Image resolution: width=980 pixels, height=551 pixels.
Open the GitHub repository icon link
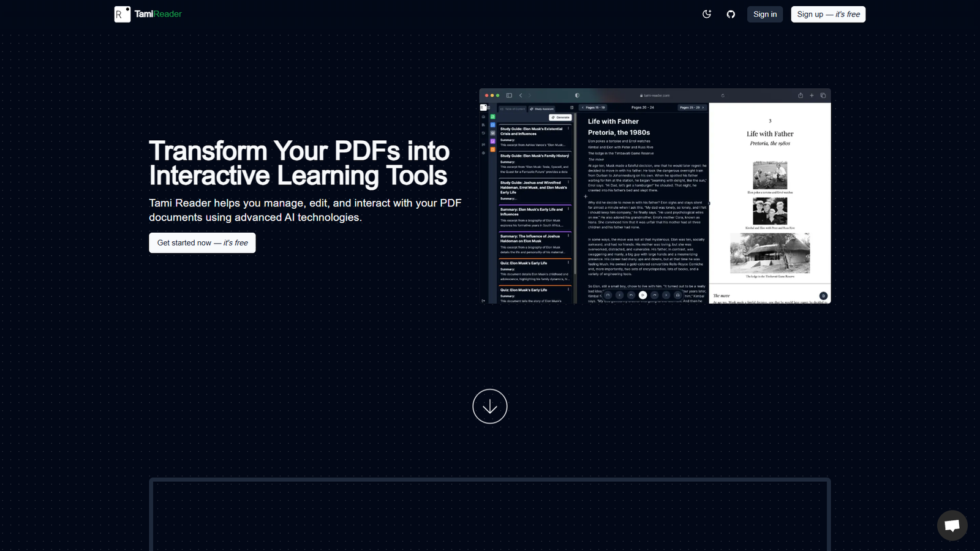click(731, 14)
